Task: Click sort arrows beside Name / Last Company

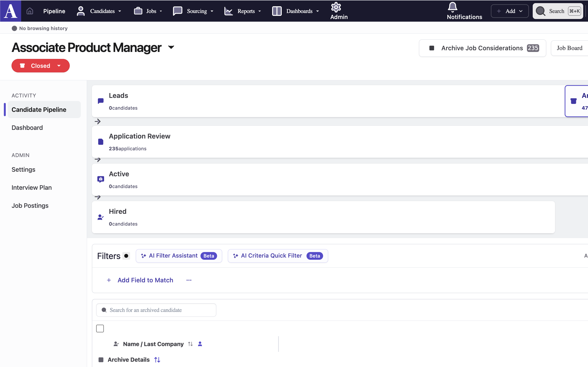Action: point(190,344)
